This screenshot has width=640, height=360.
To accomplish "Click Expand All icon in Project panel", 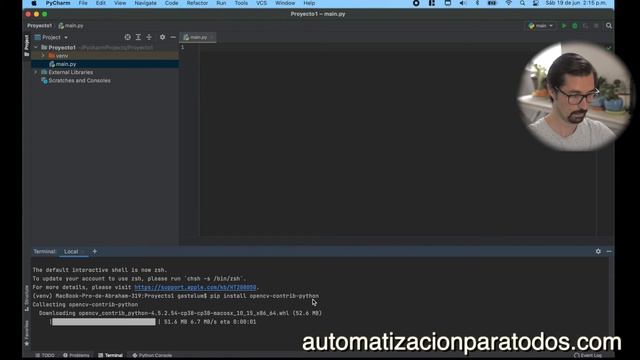I will click(x=138, y=37).
